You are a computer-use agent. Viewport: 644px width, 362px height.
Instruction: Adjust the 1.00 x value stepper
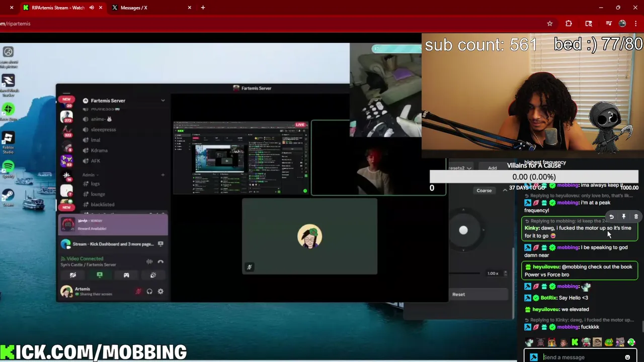point(505,274)
